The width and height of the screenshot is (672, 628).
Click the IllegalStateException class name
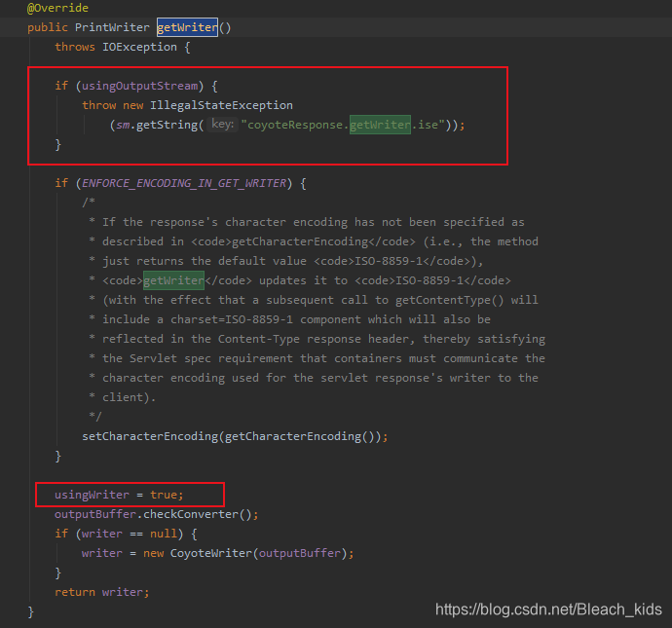click(221, 105)
